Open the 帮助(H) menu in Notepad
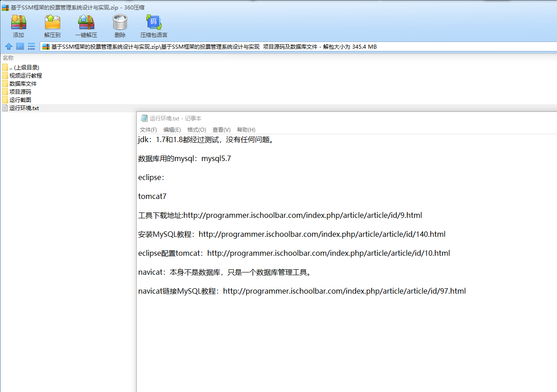 (x=246, y=130)
